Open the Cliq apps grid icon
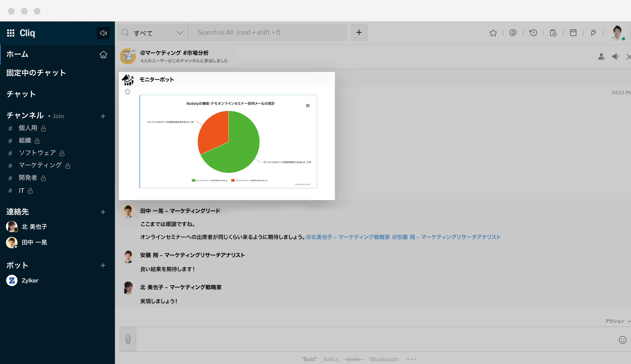Screen dimensions: 631x364 (x=11, y=33)
